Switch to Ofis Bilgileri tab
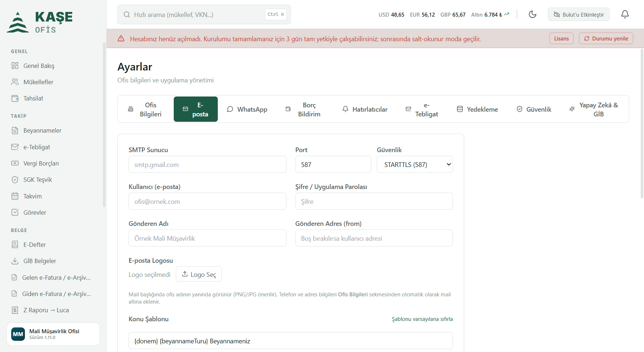Screen dimensions: 644x352 (x=145, y=109)
